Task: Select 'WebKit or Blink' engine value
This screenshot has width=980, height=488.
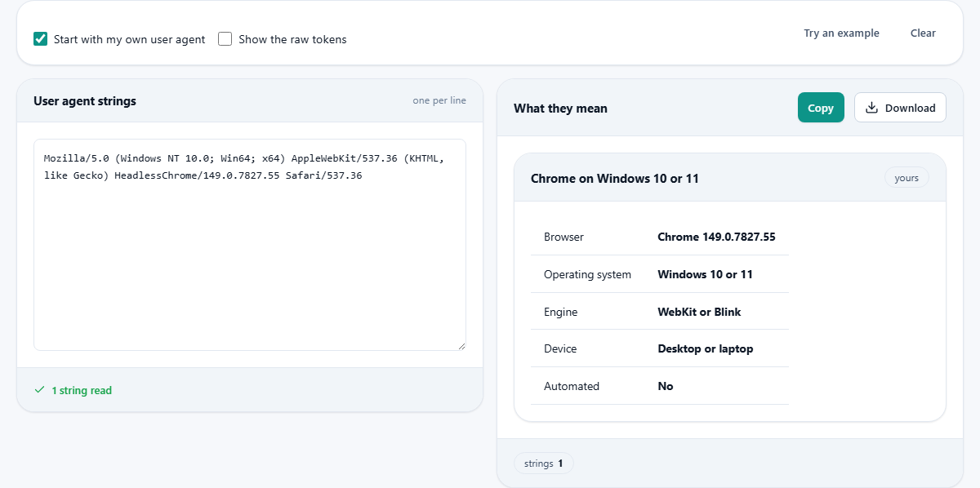Action: point(699,312)
